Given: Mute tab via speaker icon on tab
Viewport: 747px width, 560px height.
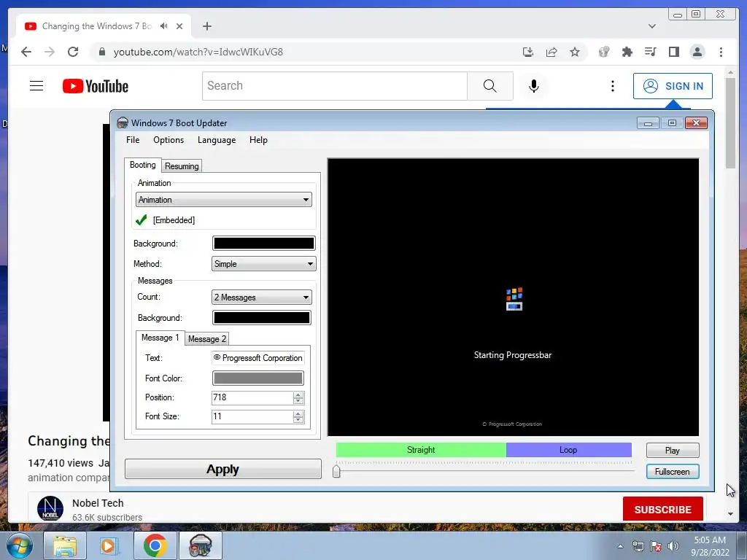Looking at the screenshot, I should point(164,26).
